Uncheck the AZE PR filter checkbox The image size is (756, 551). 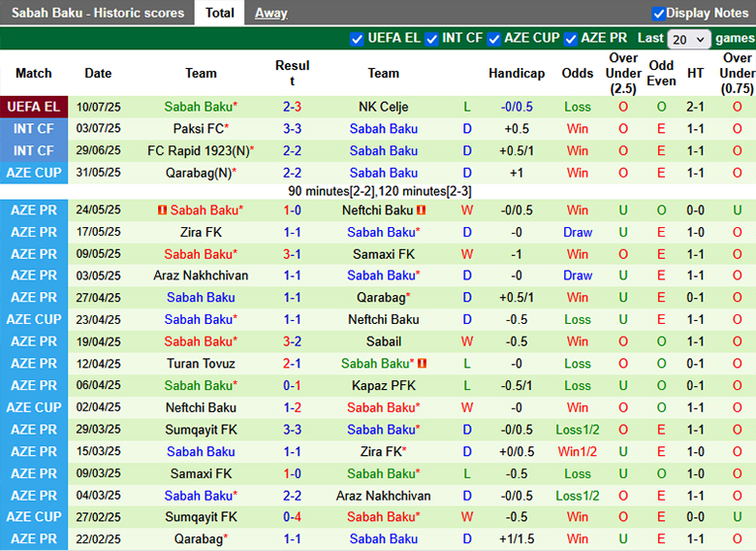click(x=570, y=39)
